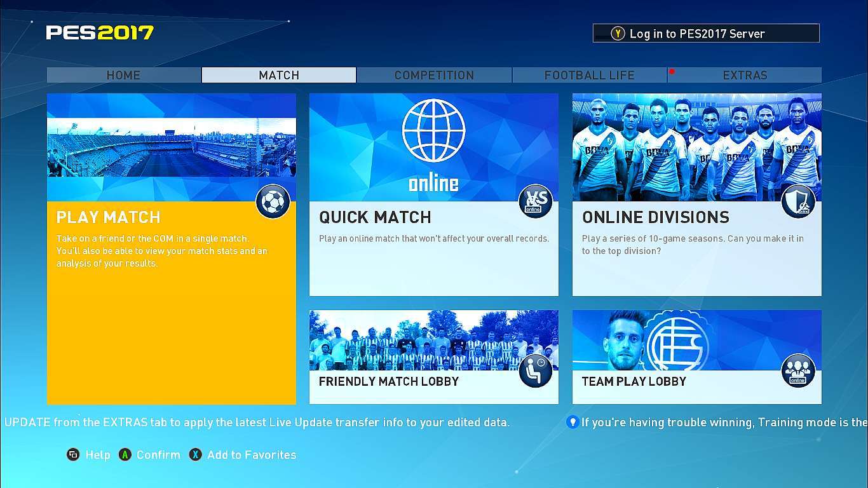The image size is (868, 488).
Task: Open the COMPETITION tab
Action: click(x=434, y=75)
